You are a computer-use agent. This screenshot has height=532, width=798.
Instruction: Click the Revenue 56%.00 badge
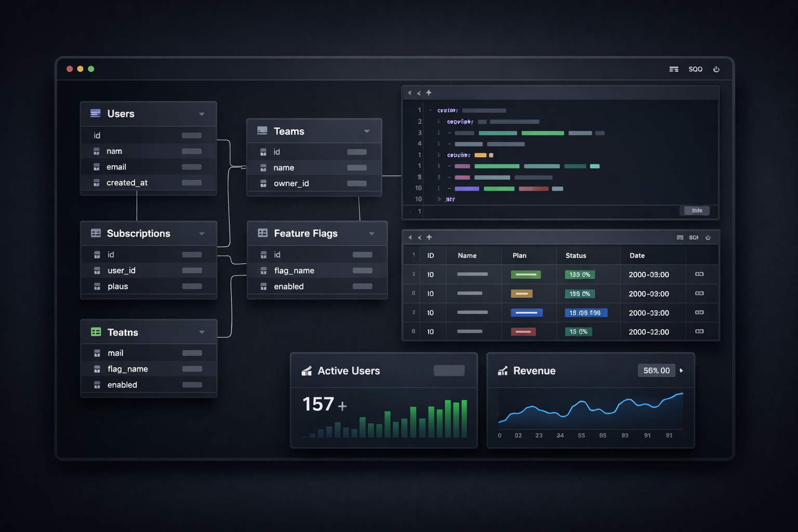coord(657,370)
